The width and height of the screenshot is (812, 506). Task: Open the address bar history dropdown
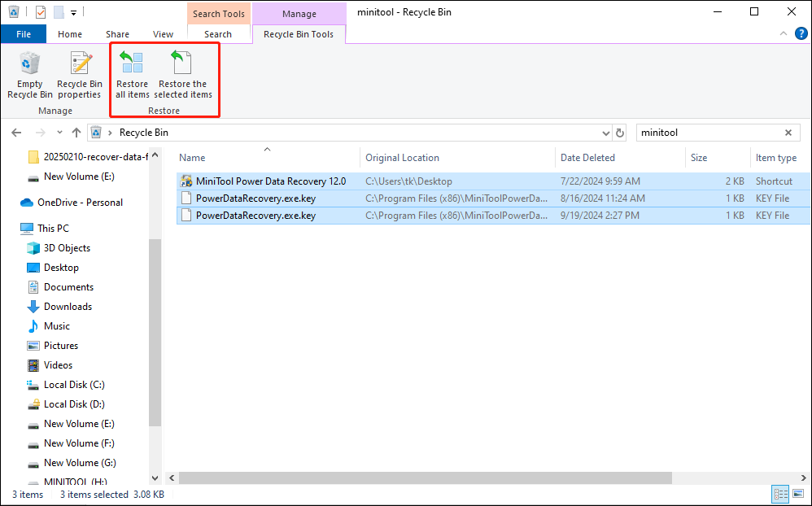[x=605, y=132]
